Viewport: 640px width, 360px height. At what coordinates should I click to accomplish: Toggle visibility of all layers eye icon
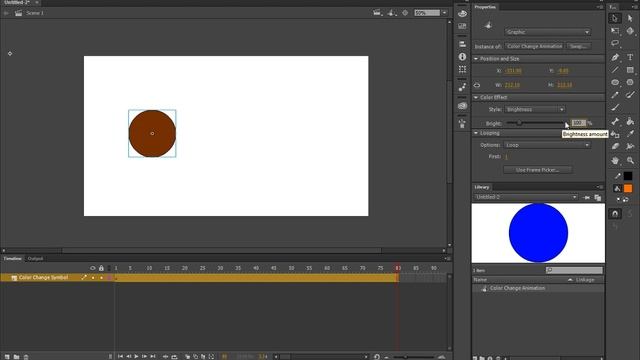[93, 268]
